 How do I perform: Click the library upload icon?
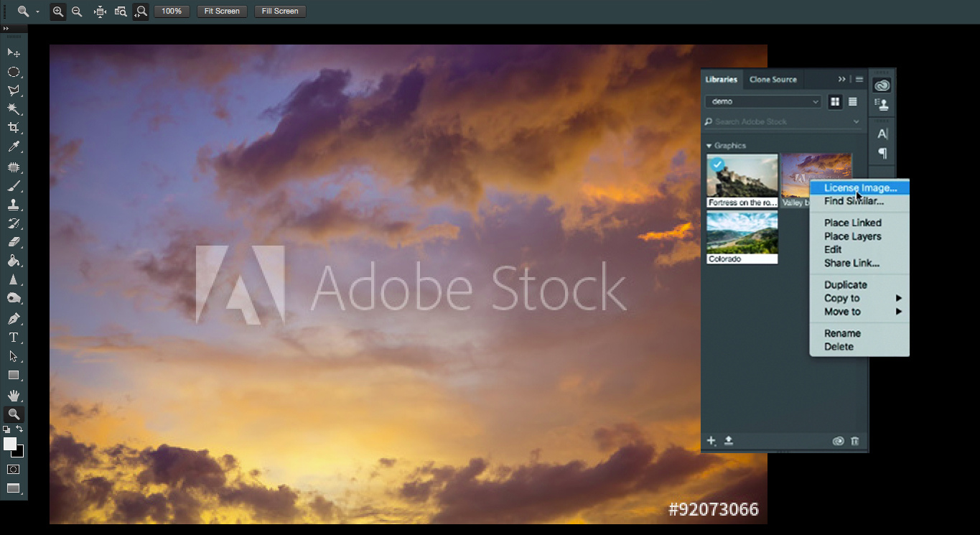[x=729, y=441]
